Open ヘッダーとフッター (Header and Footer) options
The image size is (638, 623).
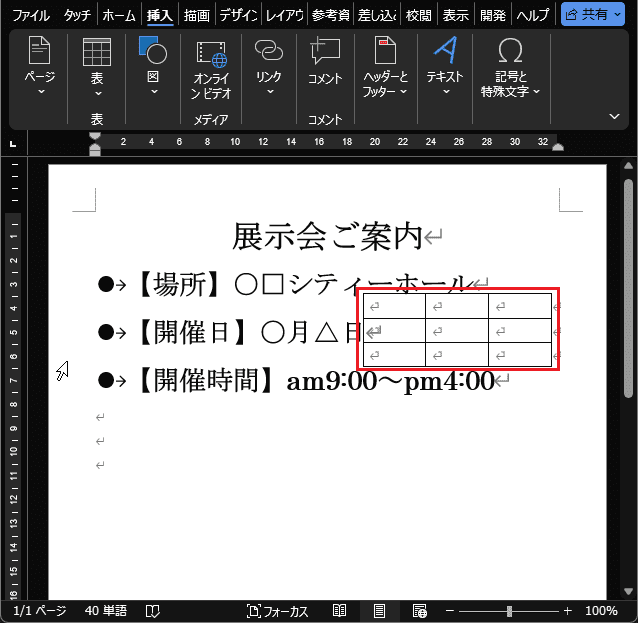[x=385, y=67]
